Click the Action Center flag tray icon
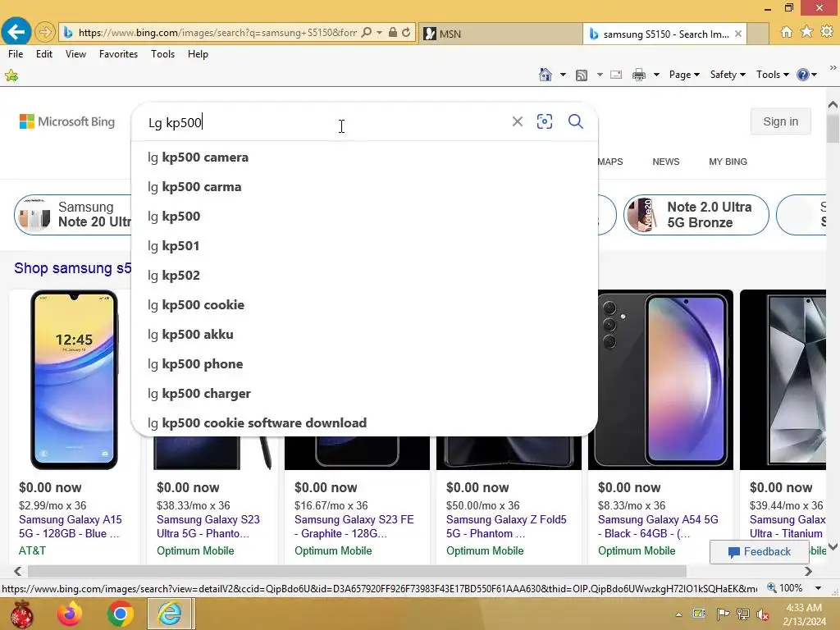840x630 pixels. (723, 614)
